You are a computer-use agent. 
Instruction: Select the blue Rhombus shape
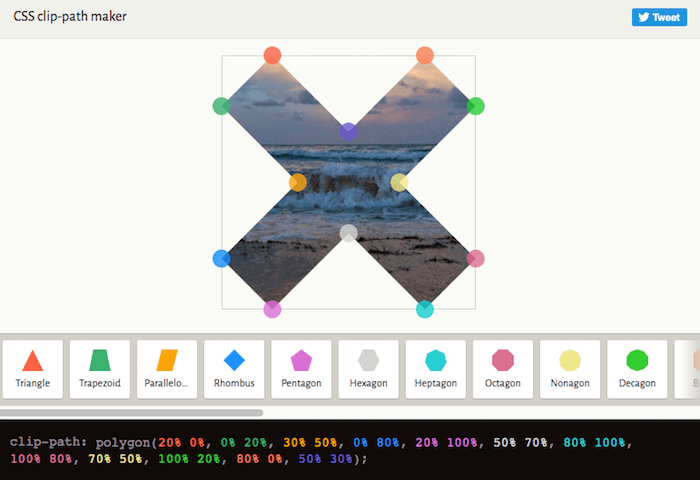pos(234,369)
